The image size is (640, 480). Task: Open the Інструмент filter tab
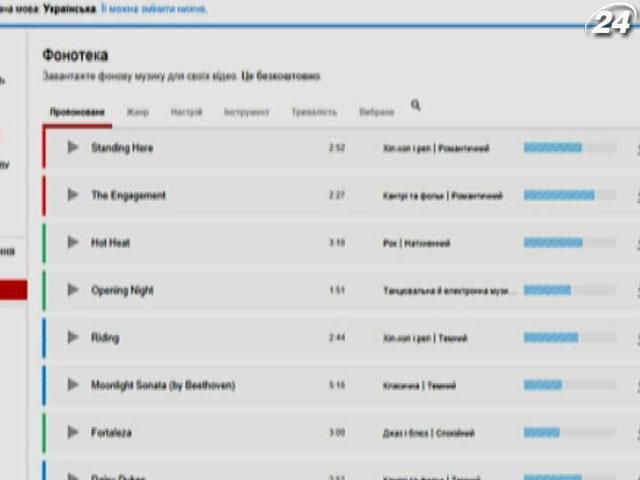[x=247, y=112]
